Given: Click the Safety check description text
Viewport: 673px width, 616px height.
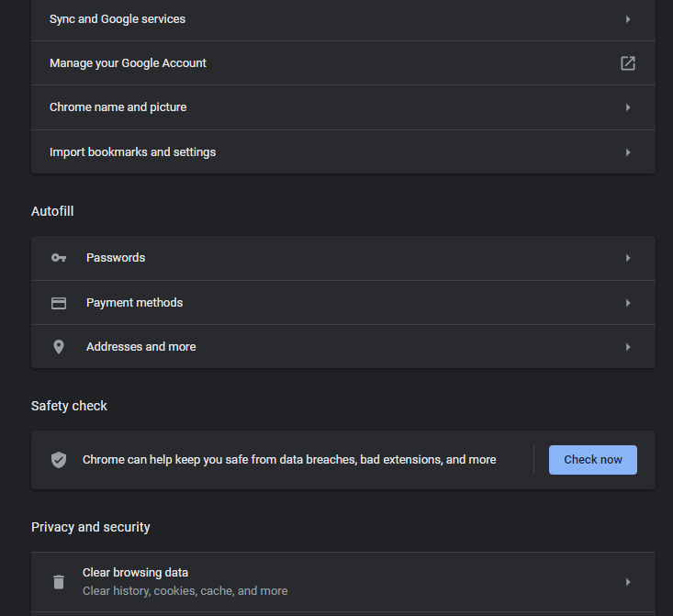Looking at the screenshot, I should pyautogui.click(x=289, y=460).
